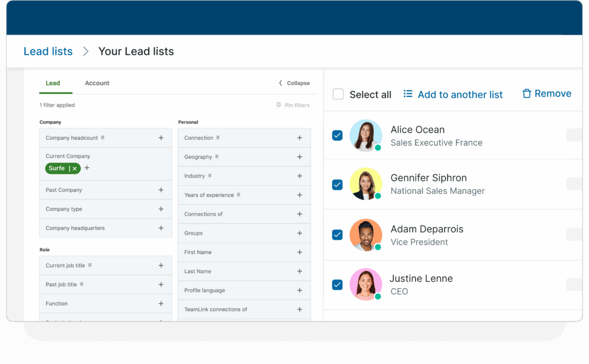This screenshot has height=364, width=589.
Task: Uncheck Justine Lenne's checkbox
Action: [338, 285]
